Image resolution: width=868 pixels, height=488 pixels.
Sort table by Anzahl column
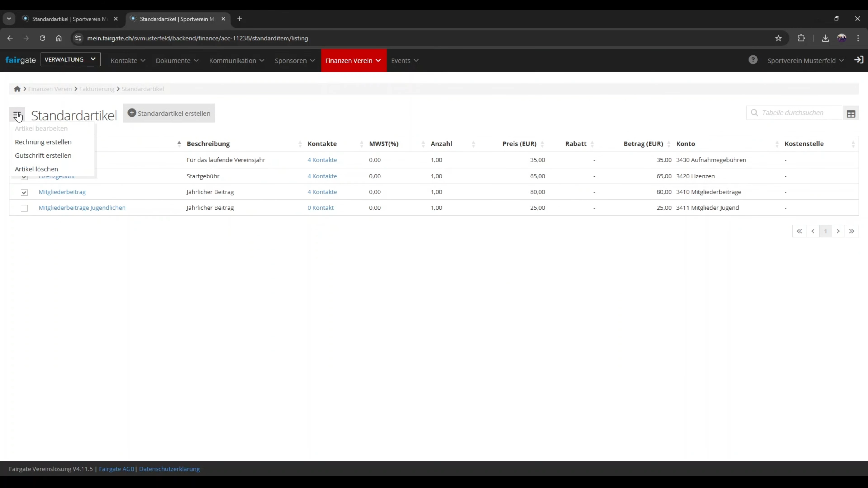453,144
